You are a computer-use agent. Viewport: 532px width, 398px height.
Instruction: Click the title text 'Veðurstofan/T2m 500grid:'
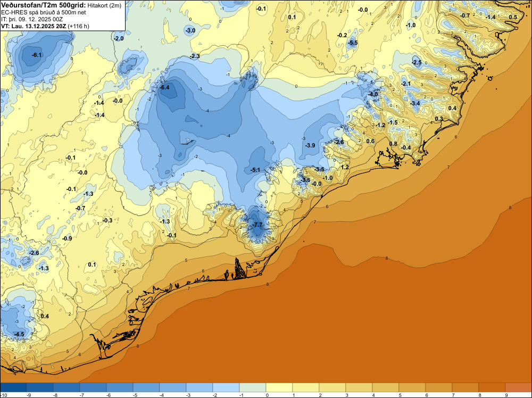point(43,5)
